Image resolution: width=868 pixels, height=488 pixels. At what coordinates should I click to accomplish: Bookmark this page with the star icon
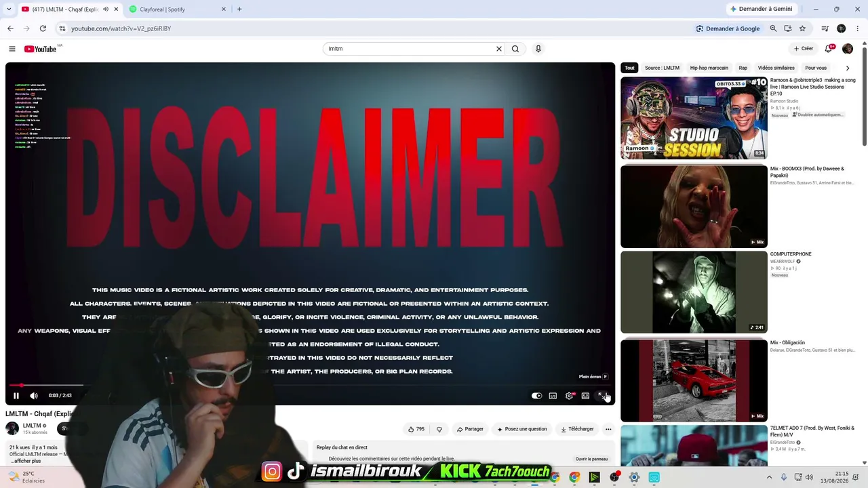click(x=802, y=28)
